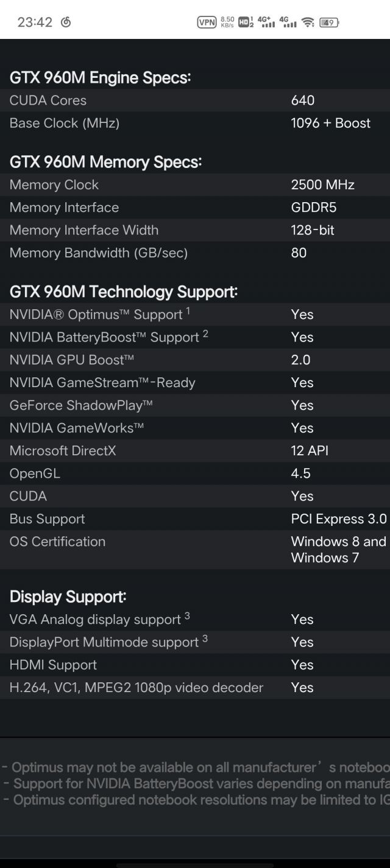Tap the battery level indicator
The height and width of the screenshot is (868, 390).
[329, 23]
